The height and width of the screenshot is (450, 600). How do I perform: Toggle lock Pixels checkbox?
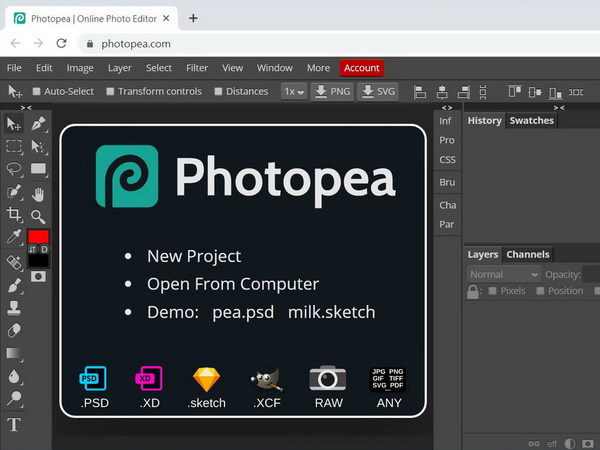tap(492, 291)
